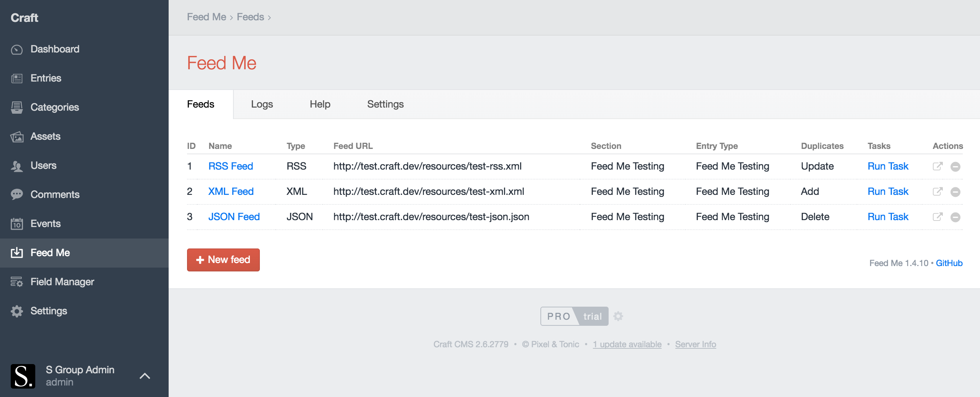The height and width of the screenshot is (397, 980).
Task: Switch to the Logs tab
Action: coord(262,104)
